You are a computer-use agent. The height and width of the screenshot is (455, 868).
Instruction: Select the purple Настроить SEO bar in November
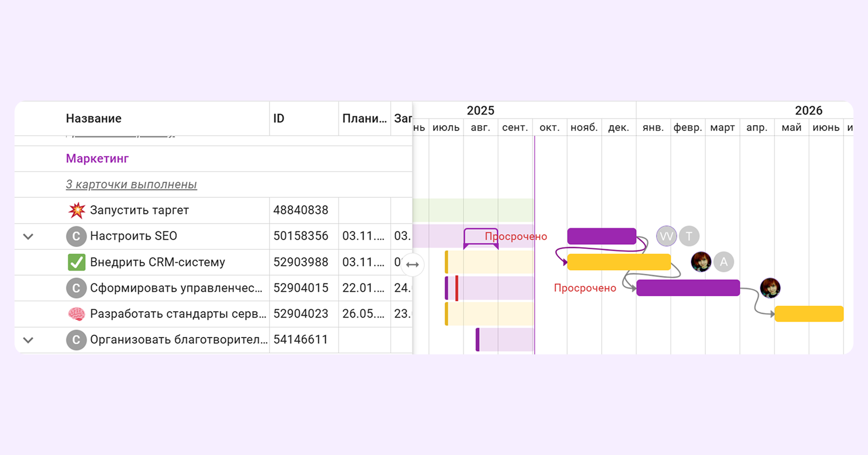pos(601,236)
